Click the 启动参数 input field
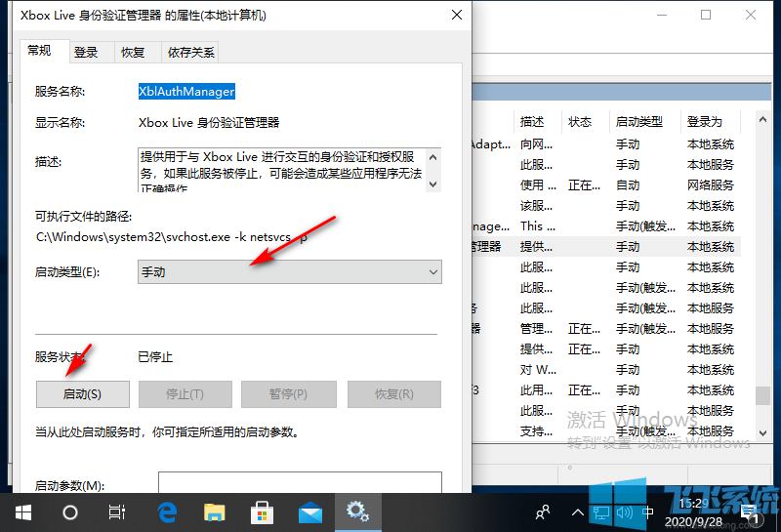The width and height of the screenshot is (781, 532). pyautogui.click(x=300, y=482)
